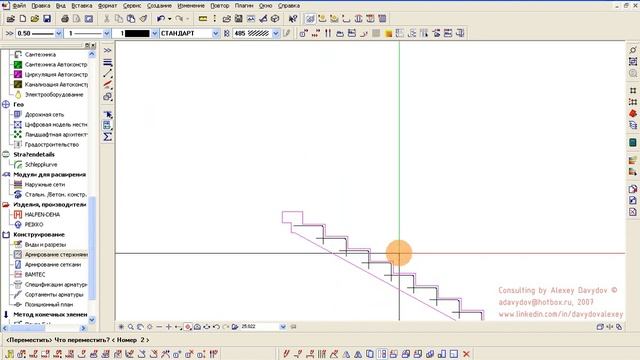Screen dimensions: 640x360
Task: Click the first green icon in bottom-left toolbar
Action: pyautogui.click(x=9, y=354)
